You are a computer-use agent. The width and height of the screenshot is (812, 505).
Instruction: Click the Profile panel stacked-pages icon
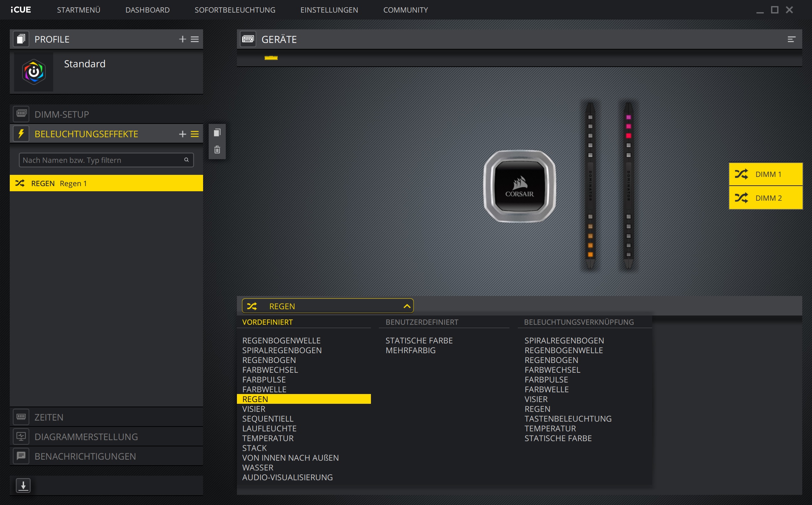tap(21, 39)
